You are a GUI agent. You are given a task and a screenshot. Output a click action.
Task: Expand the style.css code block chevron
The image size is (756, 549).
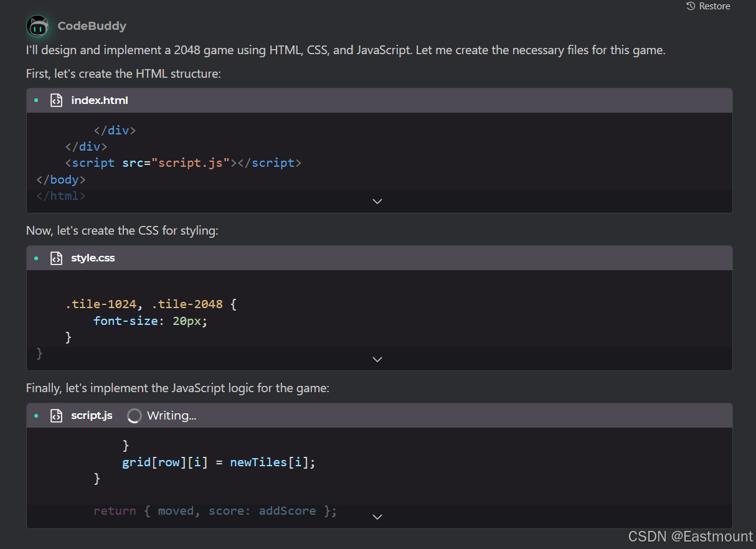(x=377, y=359)
